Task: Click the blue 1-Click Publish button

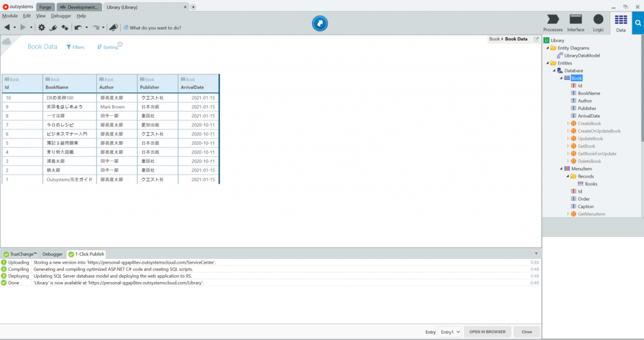Action: 321,24
